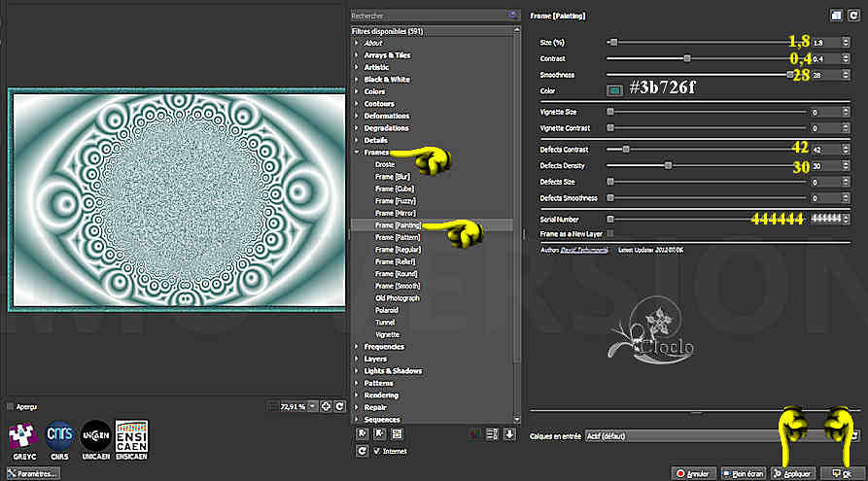Screen dimensions: 868x481
Task: Click the download arrow icon below the filter list
Action: pyautogui.click(x=508, y=433)
